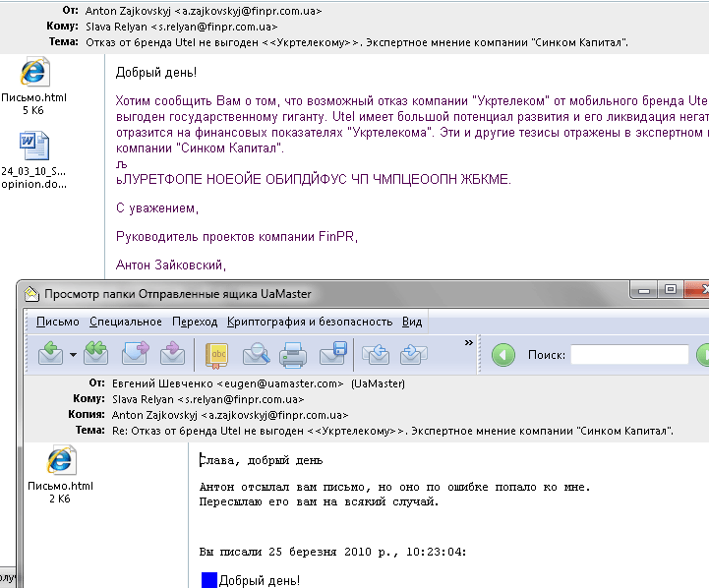Minimize the Просмотр папки Отправленные window

(x=644, y=290)
